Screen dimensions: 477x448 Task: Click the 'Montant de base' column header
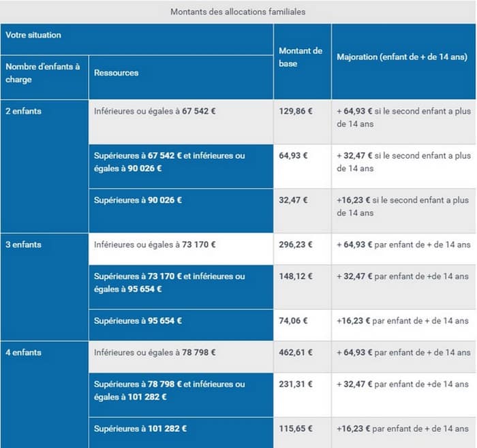[x=303, y=61]
